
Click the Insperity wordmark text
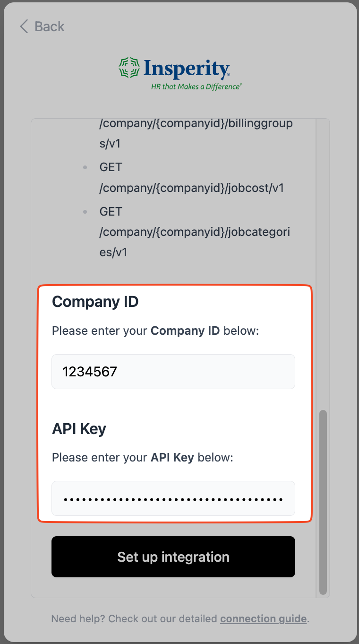point(187,69)
